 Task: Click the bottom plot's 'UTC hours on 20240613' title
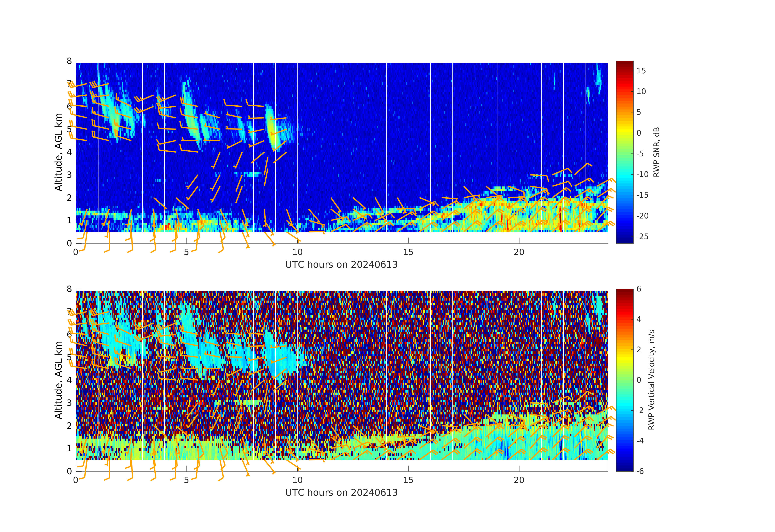pos(341,493)
